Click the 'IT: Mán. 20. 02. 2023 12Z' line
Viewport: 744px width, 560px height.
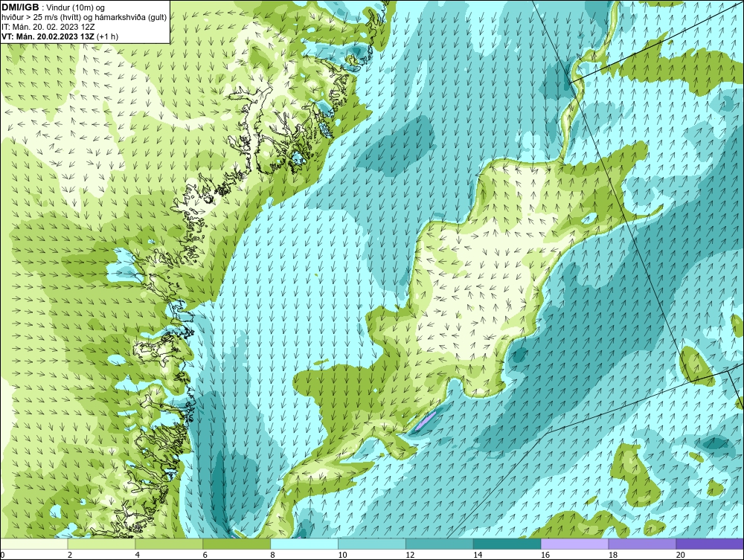point(48,27)
